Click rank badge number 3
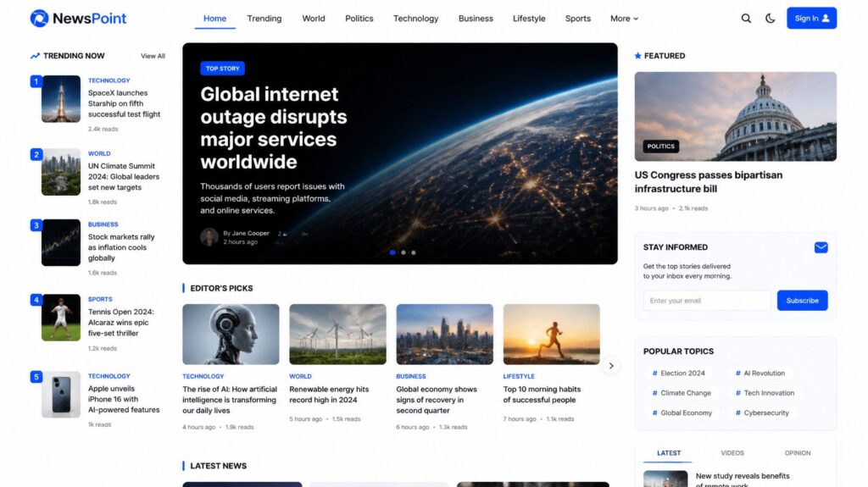The height and width of the screenshot is (487, 868). (36, 225)
